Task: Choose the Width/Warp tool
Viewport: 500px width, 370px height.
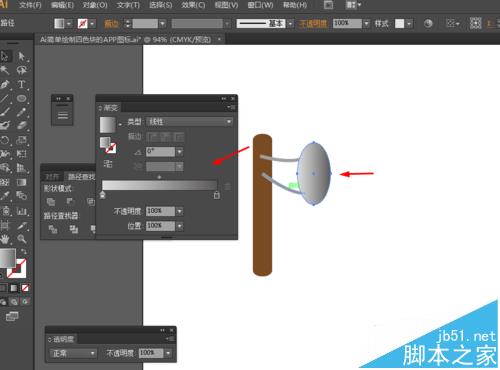Action: coord(5,154)
